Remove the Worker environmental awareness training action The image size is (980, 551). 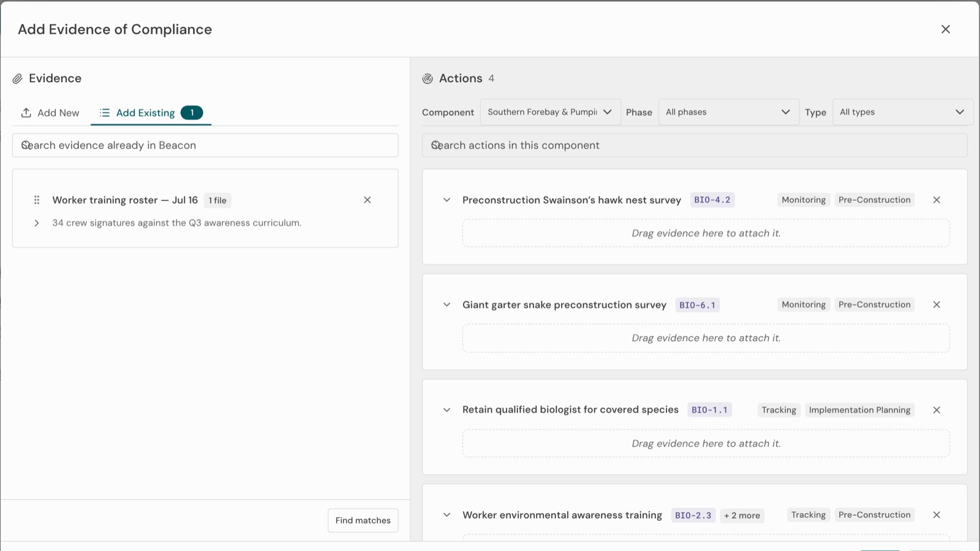click(937, 515)
